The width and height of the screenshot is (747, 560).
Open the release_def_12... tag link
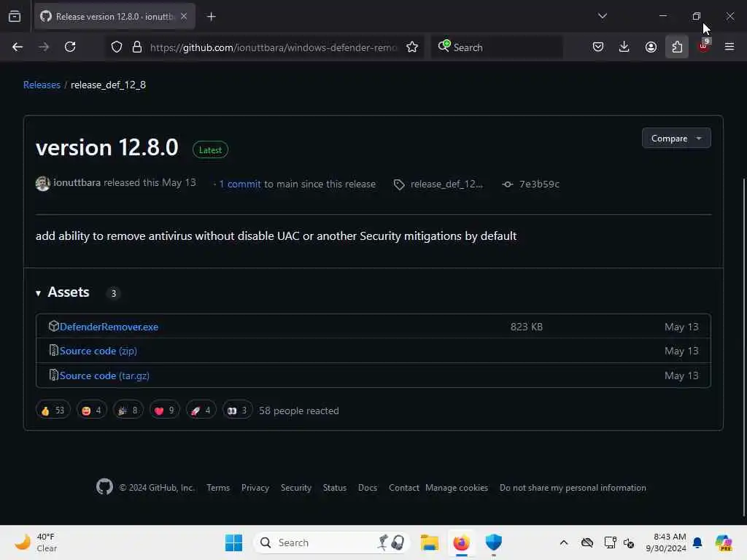[x=446, y=184]
